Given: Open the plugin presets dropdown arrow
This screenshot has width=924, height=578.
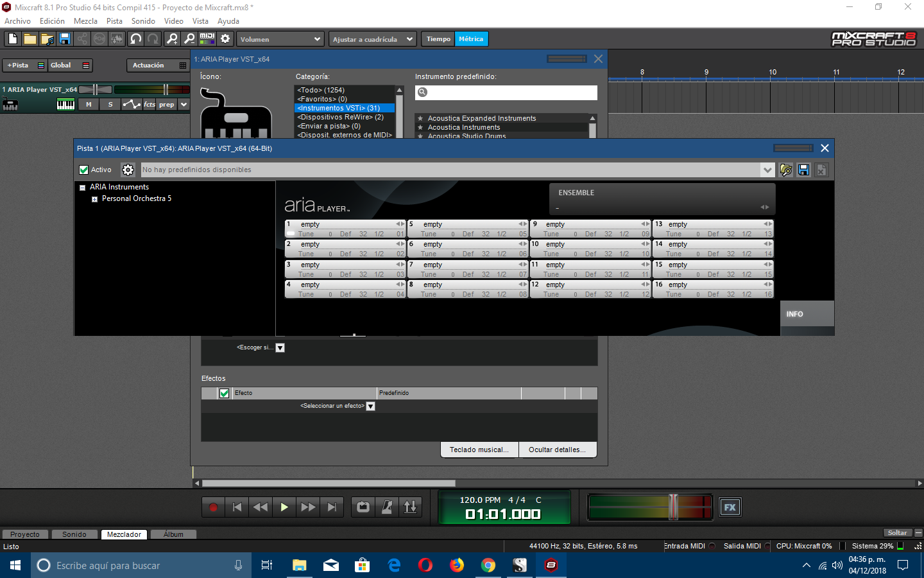Looking at the screenshot, I should (767, 170).
